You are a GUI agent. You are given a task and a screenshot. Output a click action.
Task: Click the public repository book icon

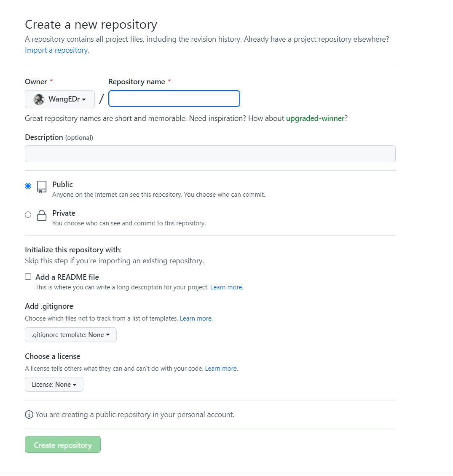pyautogui.click(x=42, y=187)
